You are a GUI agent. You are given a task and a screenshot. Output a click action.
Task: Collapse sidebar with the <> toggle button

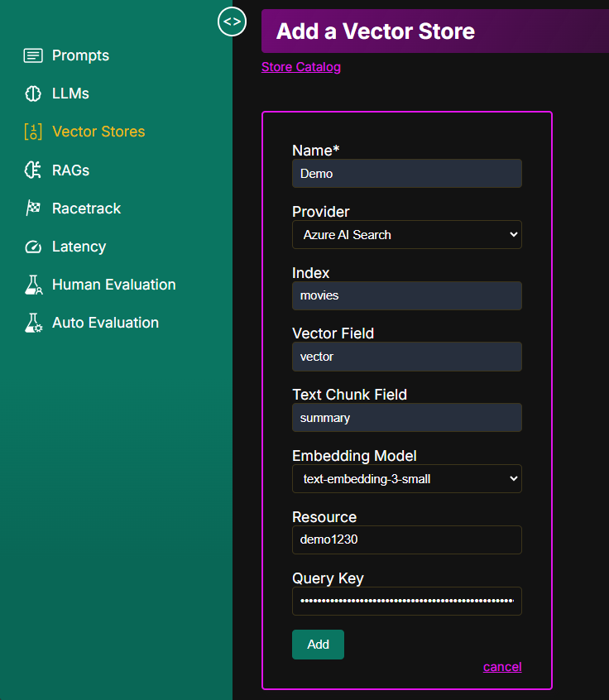click(232, 22)
